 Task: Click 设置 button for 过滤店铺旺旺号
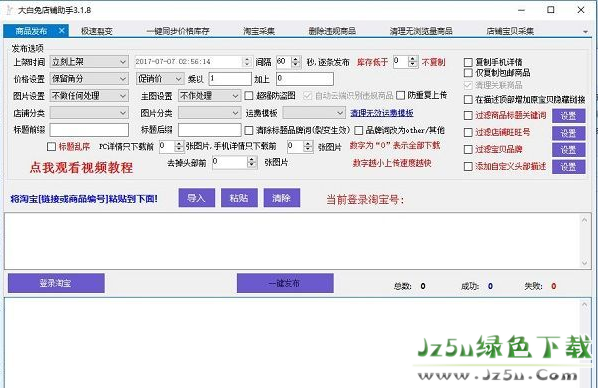(x=568, y=133)
